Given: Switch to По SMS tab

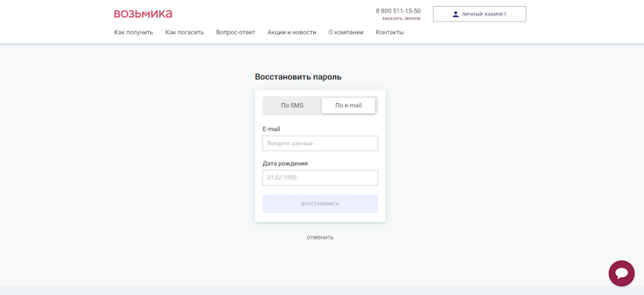Looking at the screenshot, I should [x=292, y=105].
